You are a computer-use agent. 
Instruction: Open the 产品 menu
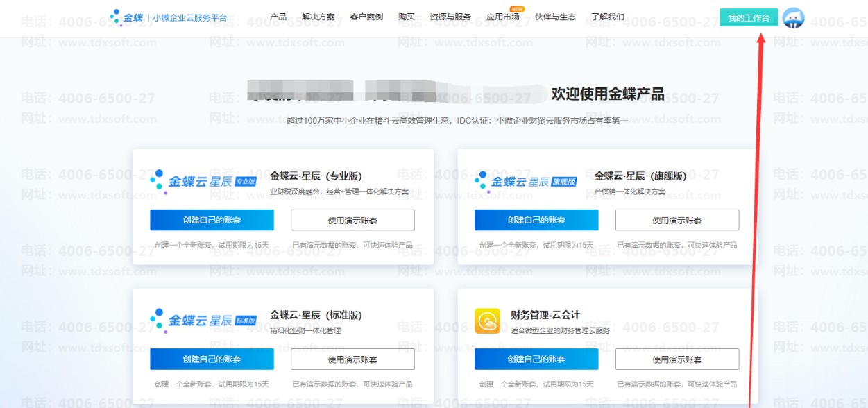tap(278, 17)
